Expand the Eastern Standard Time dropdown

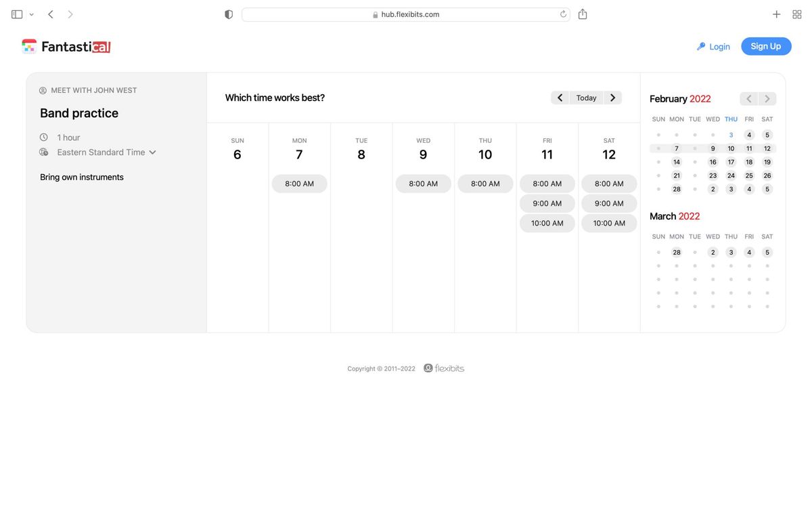152,152
